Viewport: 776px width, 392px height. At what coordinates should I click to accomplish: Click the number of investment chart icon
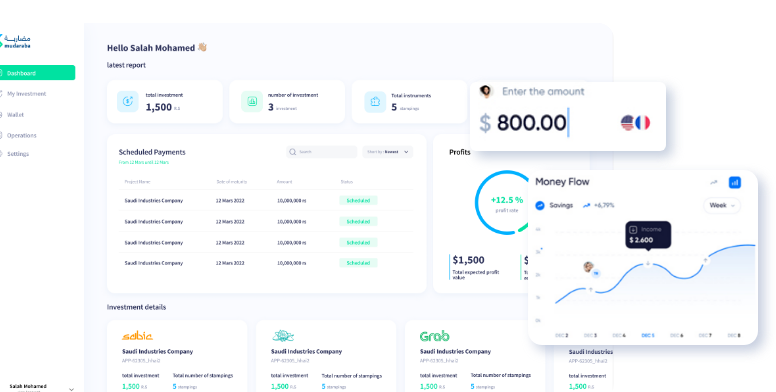pos(252,101)
